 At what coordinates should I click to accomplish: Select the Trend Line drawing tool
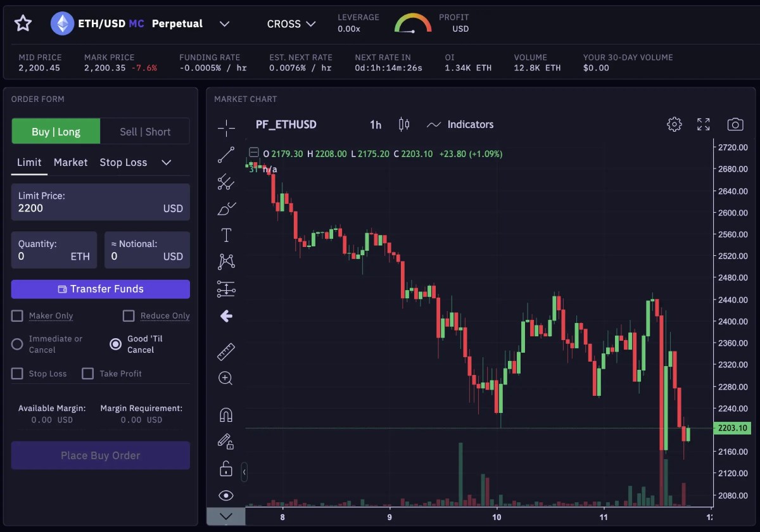pyautogui.click(x=225, y=155)
